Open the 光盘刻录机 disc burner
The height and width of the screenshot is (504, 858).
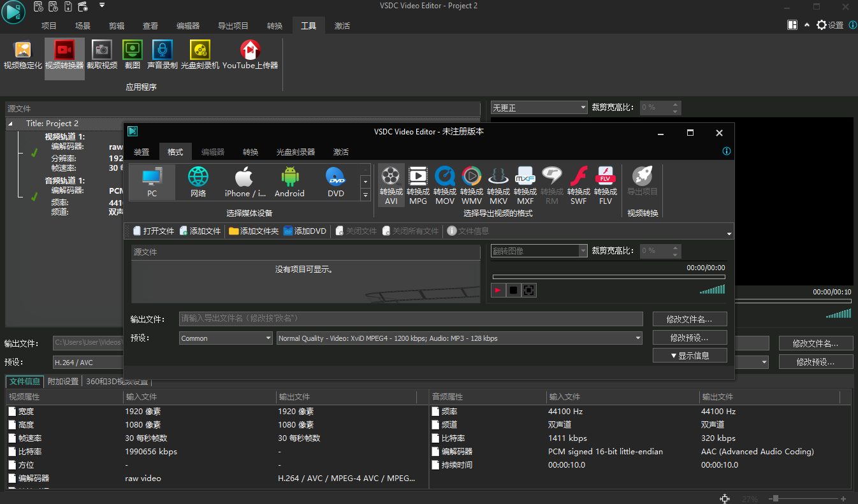pyautogui.click(x=200, y=55)
